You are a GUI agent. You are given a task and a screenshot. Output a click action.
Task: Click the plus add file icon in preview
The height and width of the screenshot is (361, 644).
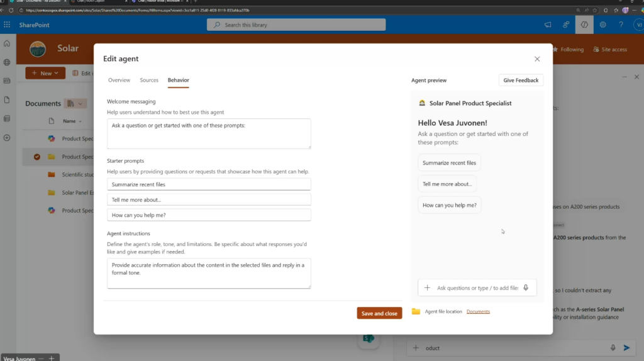[427, 288]
